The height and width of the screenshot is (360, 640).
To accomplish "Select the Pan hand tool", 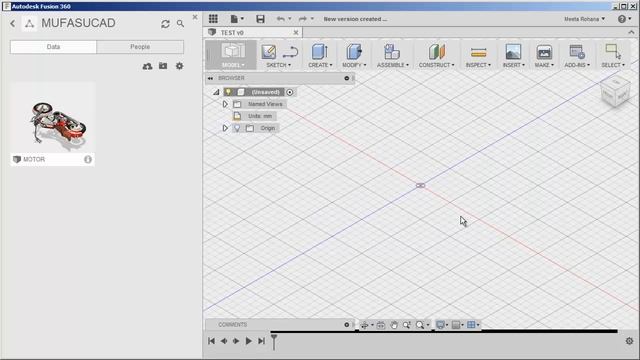I will 393,325.
